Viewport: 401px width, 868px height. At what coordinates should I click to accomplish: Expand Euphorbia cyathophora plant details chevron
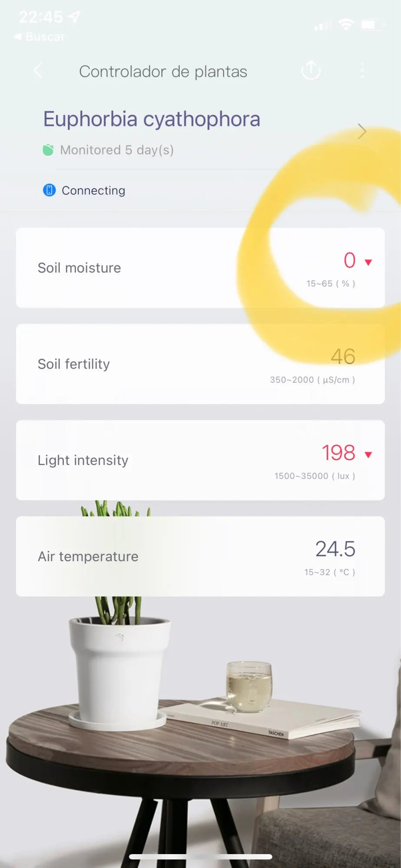pos(362,131)
